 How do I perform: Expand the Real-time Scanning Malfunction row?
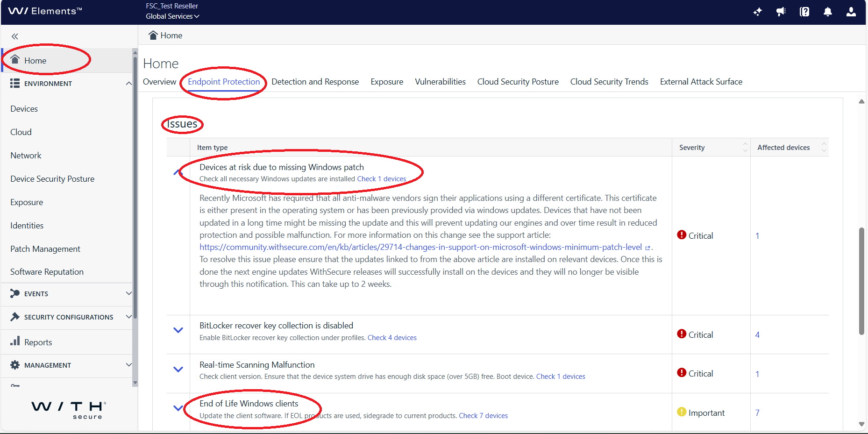pyautogui.click(x=178, y=369)
